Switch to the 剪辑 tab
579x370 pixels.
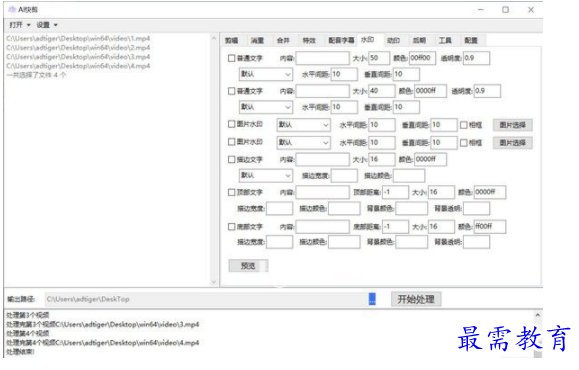(x=232, y=40)
